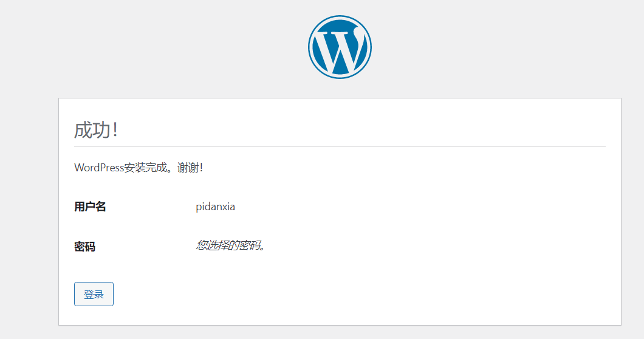Click the 密码 field label
Image resolution: width=644 pixels, height=339 pixels.
[x=84, y=247]
